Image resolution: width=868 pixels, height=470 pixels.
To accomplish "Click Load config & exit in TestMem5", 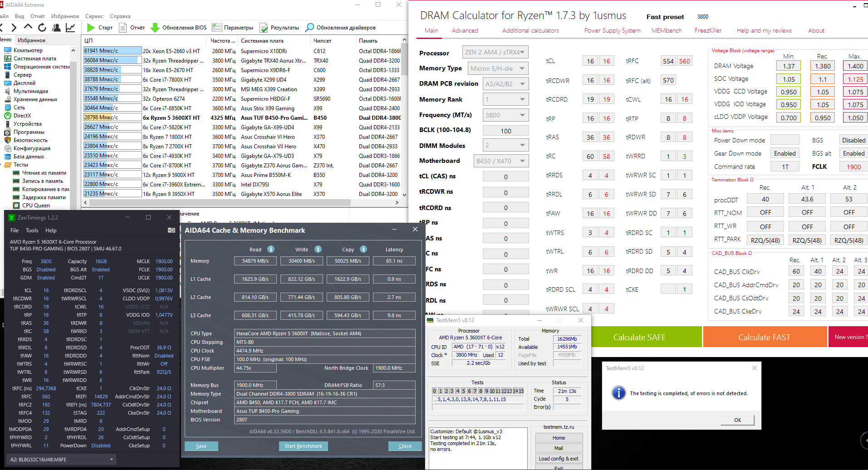I will point(559,459).
